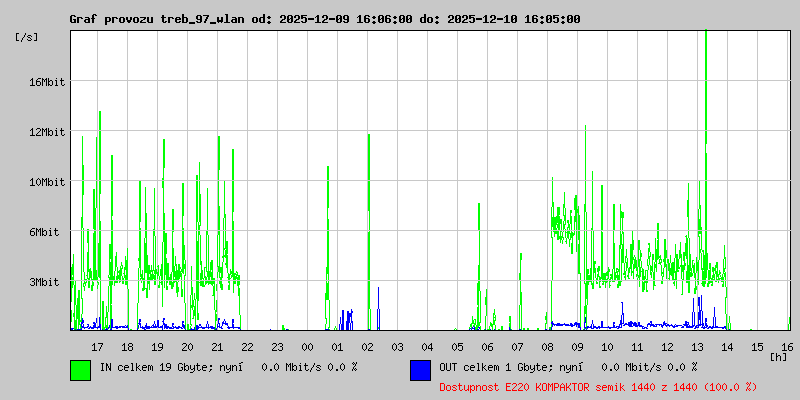Viewport: 800px width, 400px height.
Task: Click the '05' hour label on x-axis
Action: (457, 347)
